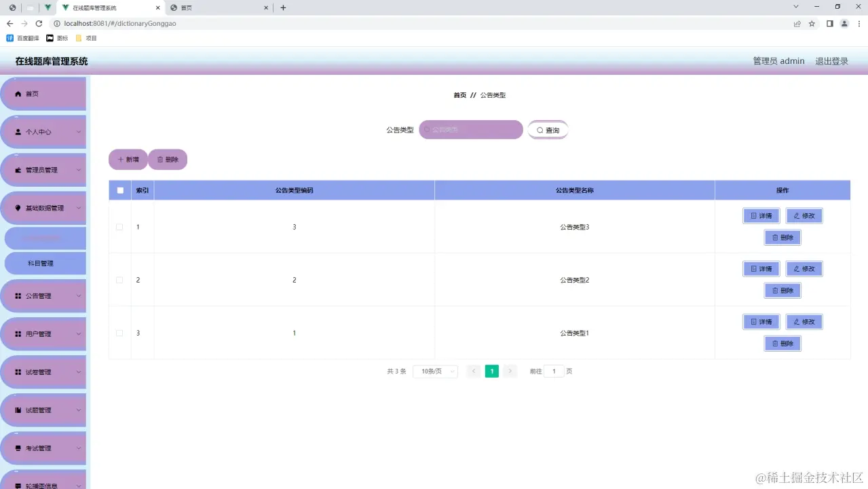The width and height of the screenshot is (868, 489).
Task: Click 修改 for 公告类型3
Action: pos(804,216)
